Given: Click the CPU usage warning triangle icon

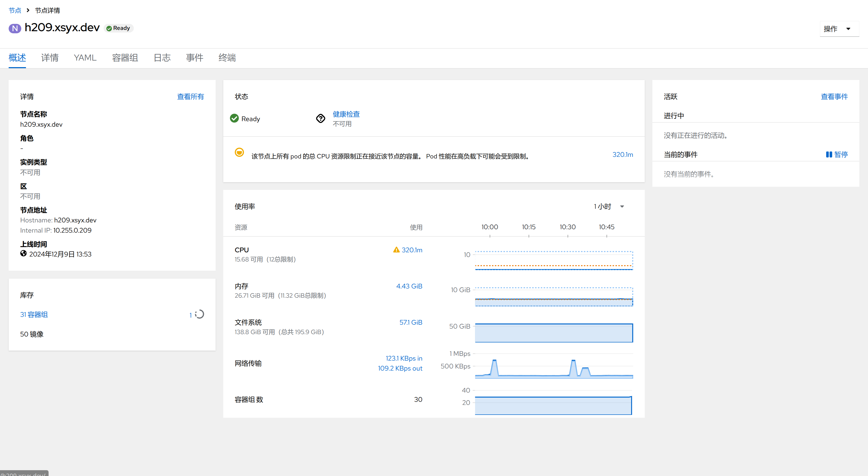Looking at the screenshot, I should (x=396, y=250).
